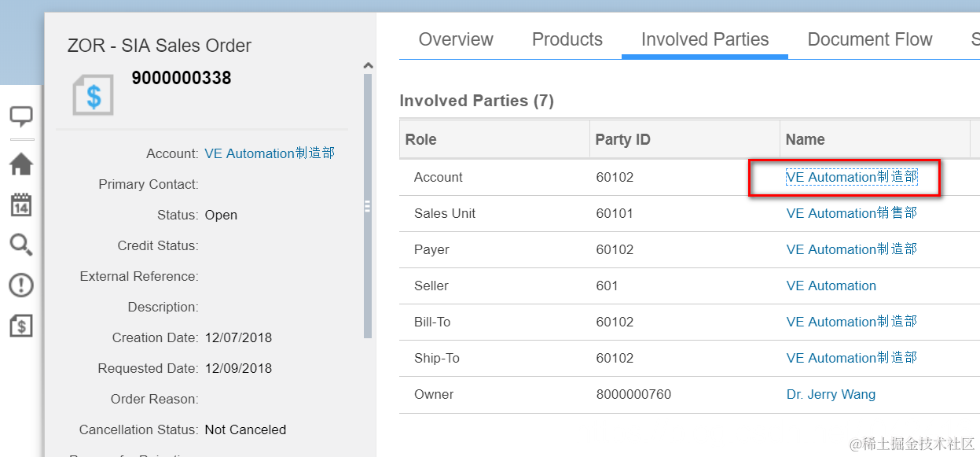Screen dimensions: 980x457
Task: Open the Products tab
Action: [x=567, y=39]
